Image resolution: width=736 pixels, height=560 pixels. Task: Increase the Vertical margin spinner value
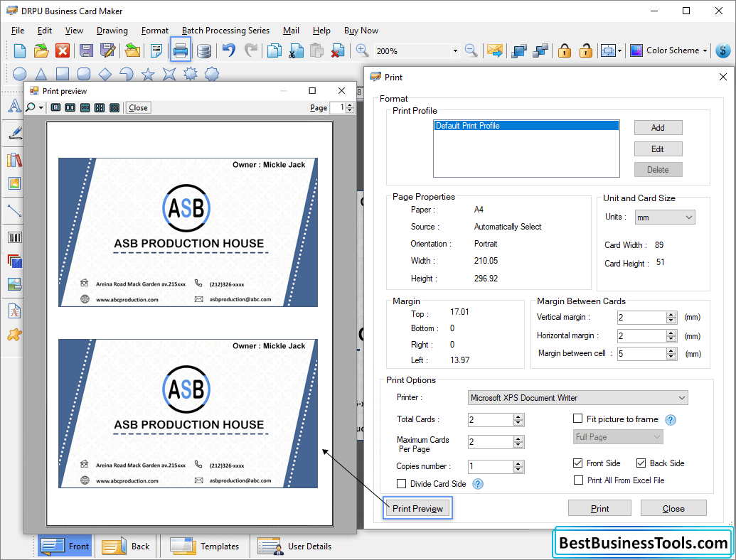point(671,314)
